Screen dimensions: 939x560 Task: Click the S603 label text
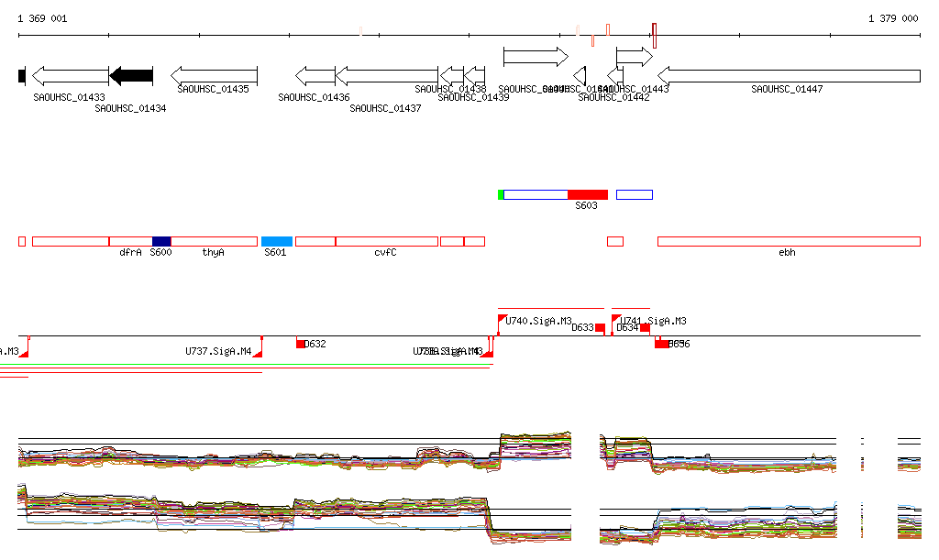pyautogui.click(x=586, y=206)
